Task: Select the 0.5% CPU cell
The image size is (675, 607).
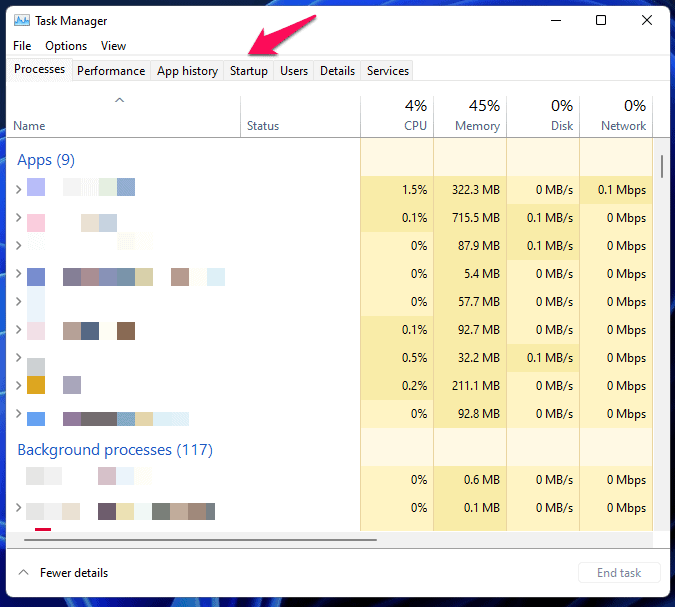Action: [x=397, y=357]
